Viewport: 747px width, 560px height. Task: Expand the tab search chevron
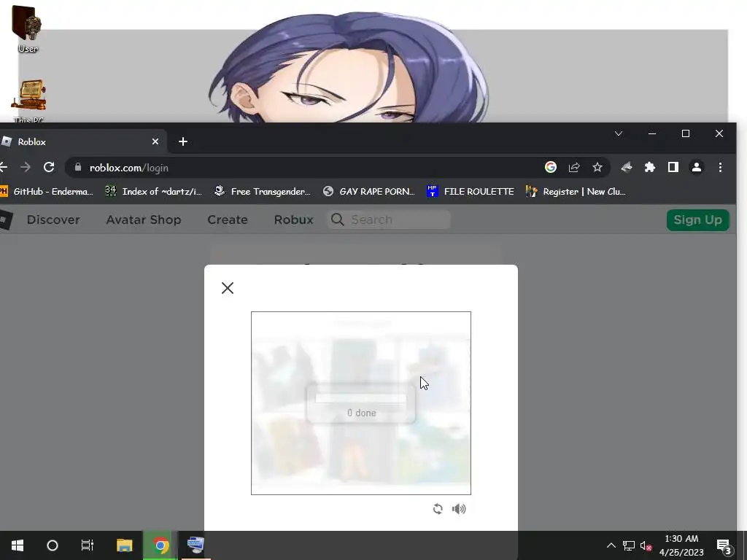click(619, 134)
